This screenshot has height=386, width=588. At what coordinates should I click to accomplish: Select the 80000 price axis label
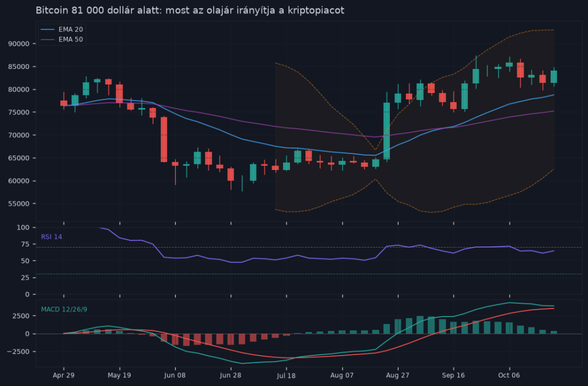click(19, 90)
